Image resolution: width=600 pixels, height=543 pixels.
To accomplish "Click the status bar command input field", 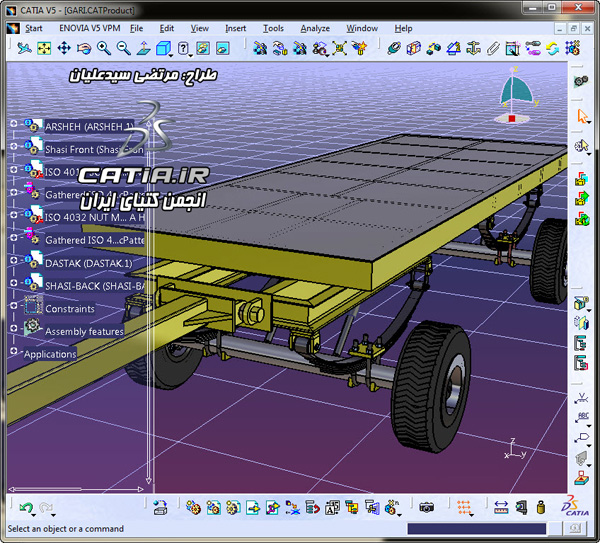I will (x=476, y=529).
